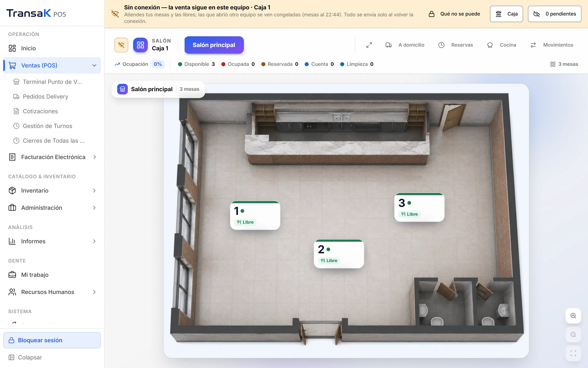
Task: Expand Facturación Electrónica section
Action: [x=52, y=157]
